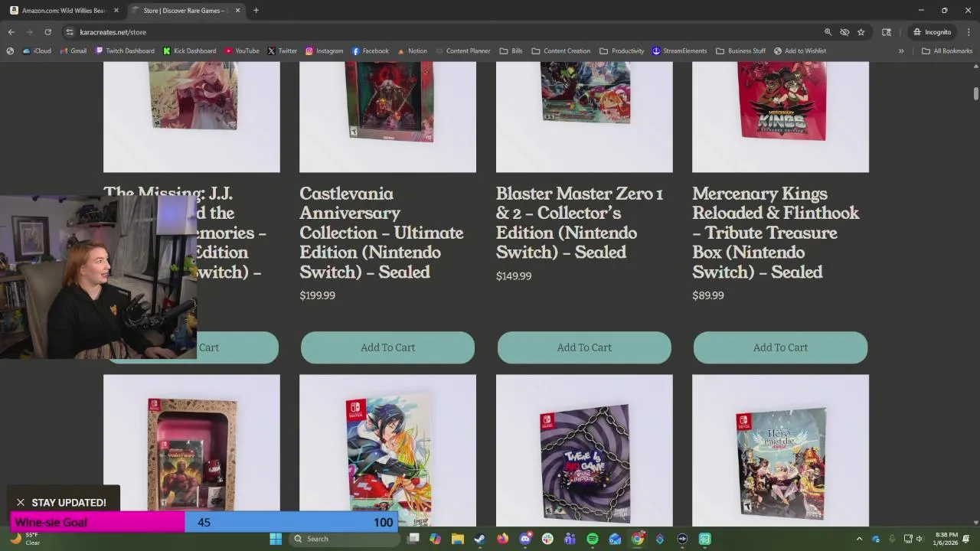Close the Store Discover Rare Games tab
The height and width of the screenshot is (551, 980).
(x=237, y=11)
